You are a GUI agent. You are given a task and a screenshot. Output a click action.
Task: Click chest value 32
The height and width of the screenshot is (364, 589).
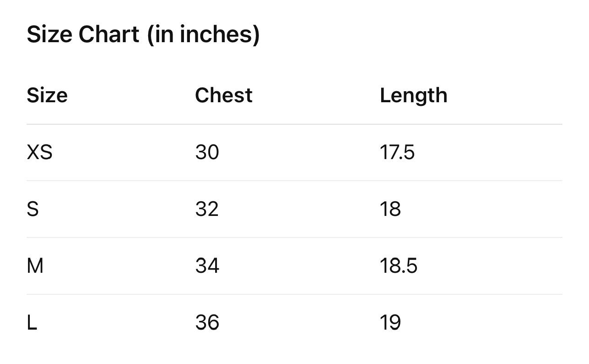(x=207, y=209)
